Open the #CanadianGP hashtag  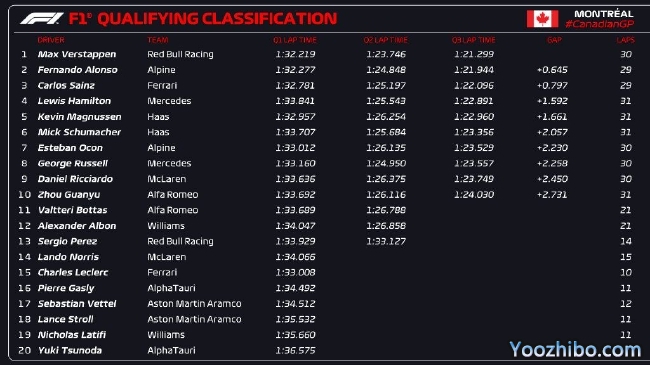pos(599,24)
